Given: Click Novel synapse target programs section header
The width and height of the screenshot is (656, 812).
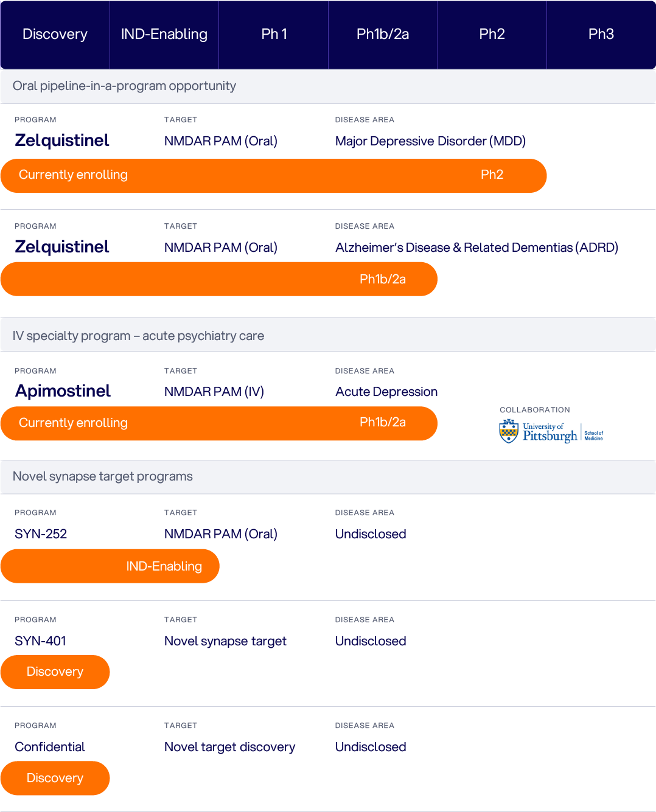Looking at the screenshot, I should (x=103, y=476).
